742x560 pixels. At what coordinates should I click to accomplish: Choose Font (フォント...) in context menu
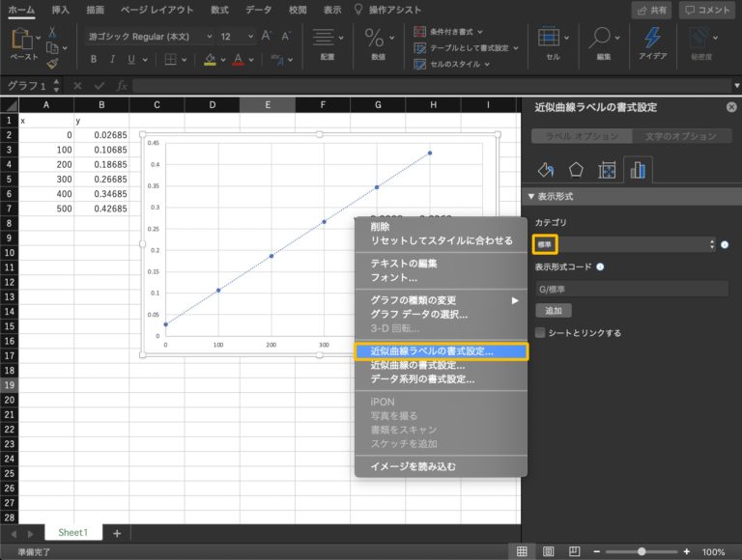pyautogui.click(x=441, y=278)
